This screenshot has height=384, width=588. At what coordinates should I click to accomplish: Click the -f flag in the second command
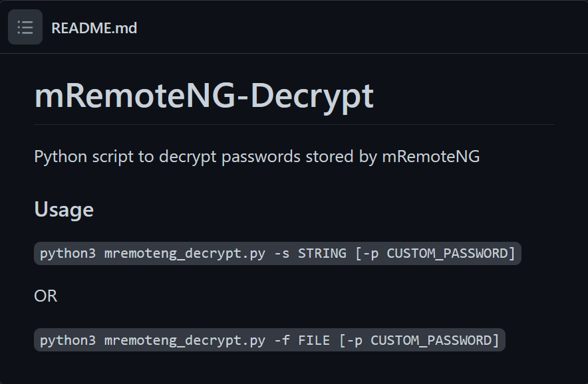pos(282,340)
